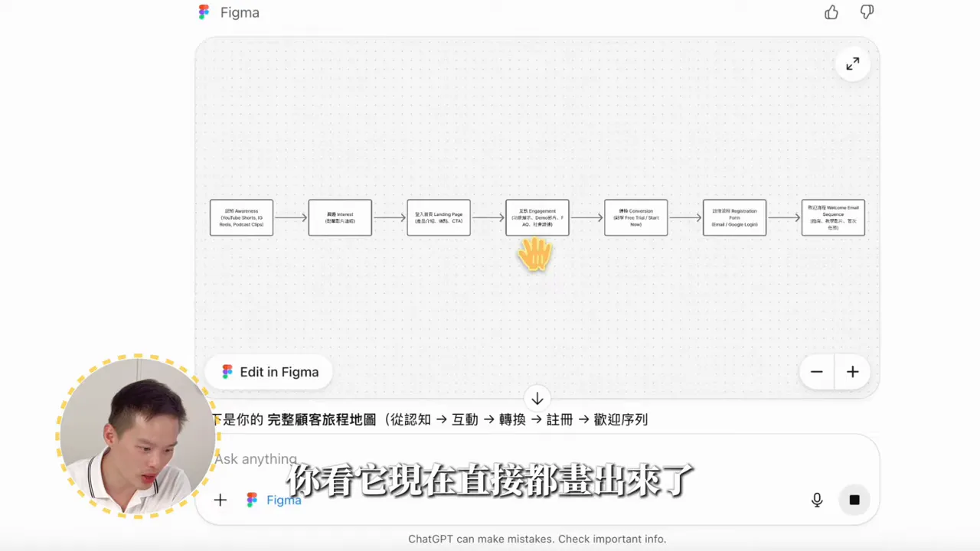Click the text starting with 完整顧客旅程地圖
980x551 pixels.
coord(322,419)
